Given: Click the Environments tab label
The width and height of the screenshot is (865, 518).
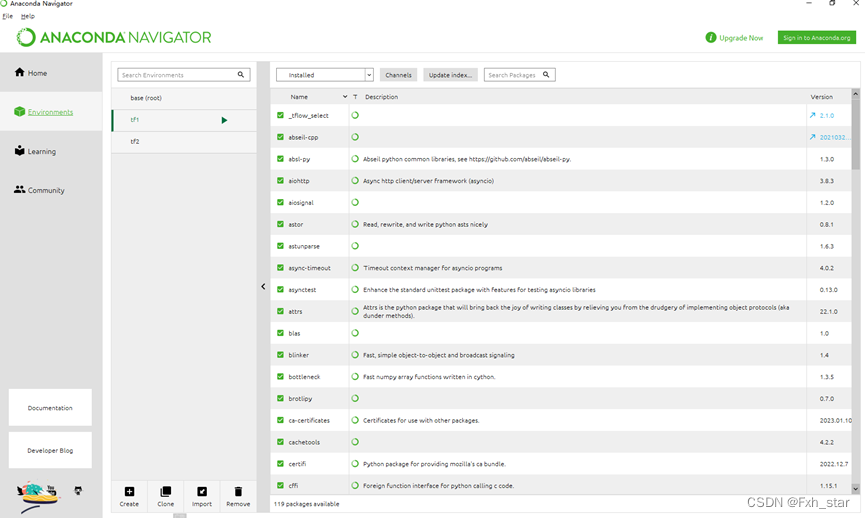Looking at the screenshot, I should click(x=50, y=112).
